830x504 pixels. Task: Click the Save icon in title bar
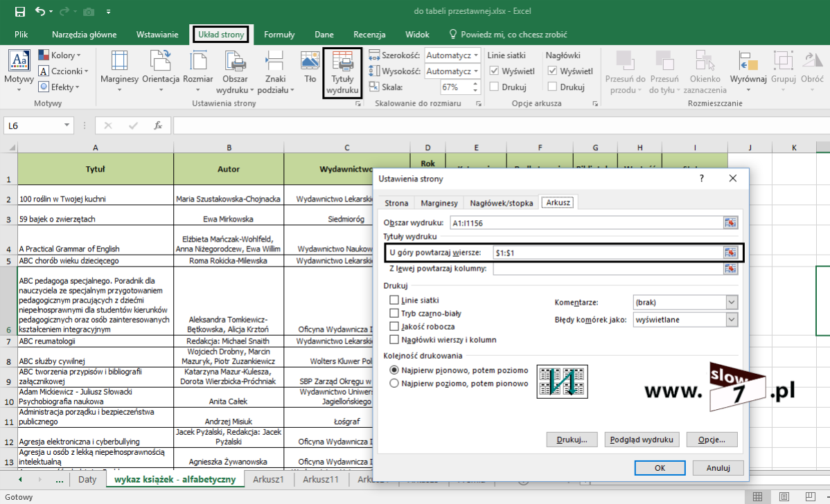pos(19,11)
